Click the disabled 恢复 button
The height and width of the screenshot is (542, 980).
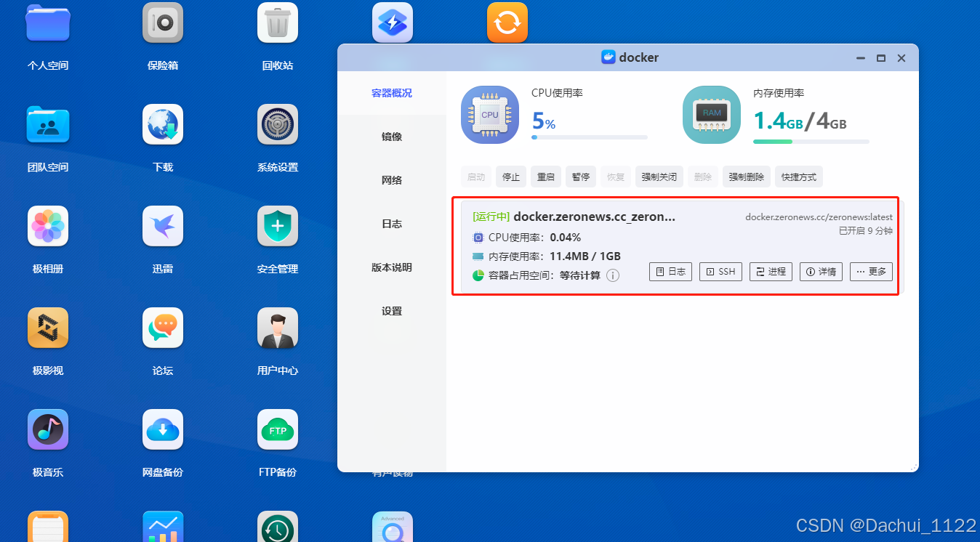coord(616,177)
